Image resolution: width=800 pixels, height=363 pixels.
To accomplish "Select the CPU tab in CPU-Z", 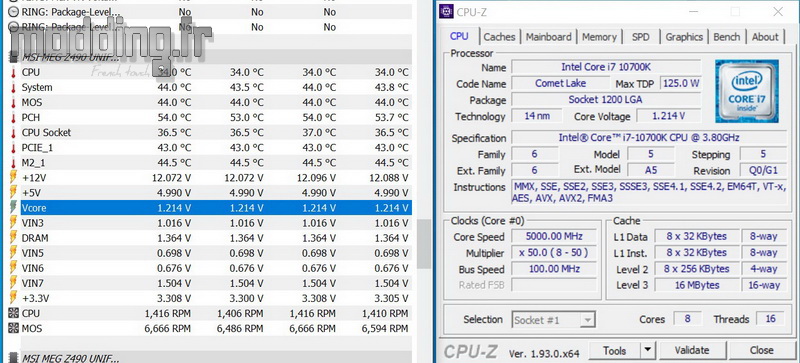I will (459, 36).
